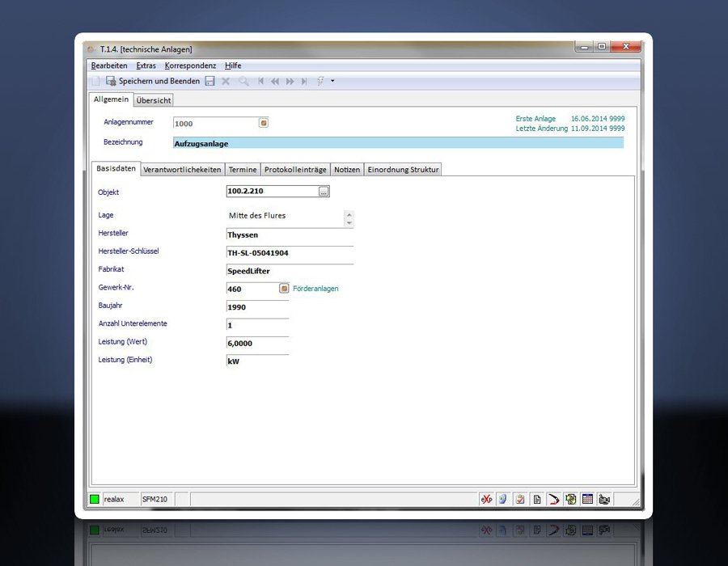Click the Bezeichnung field with Aufzugsanlage
The image size is (728, 566).
(398, 143)
